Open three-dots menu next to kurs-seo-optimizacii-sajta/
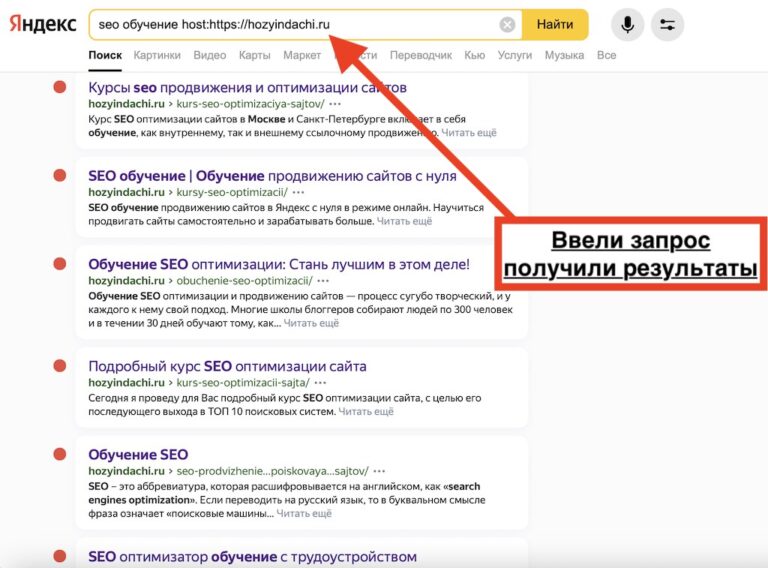This screenshot has width=768, height=568. (x=320, y=382)
